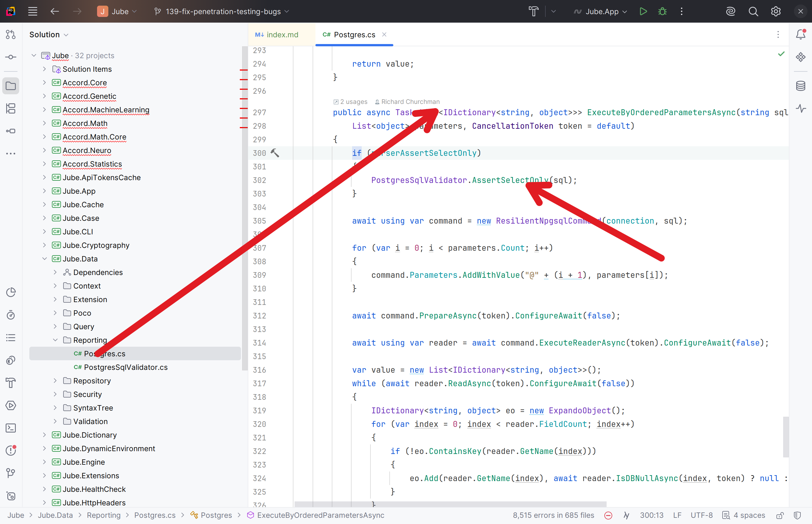The width and height of the screenshot is (812, 524).
Task: Click the green inspection checkmark widget
Action: pyautogui.click(x=782, y=54)
